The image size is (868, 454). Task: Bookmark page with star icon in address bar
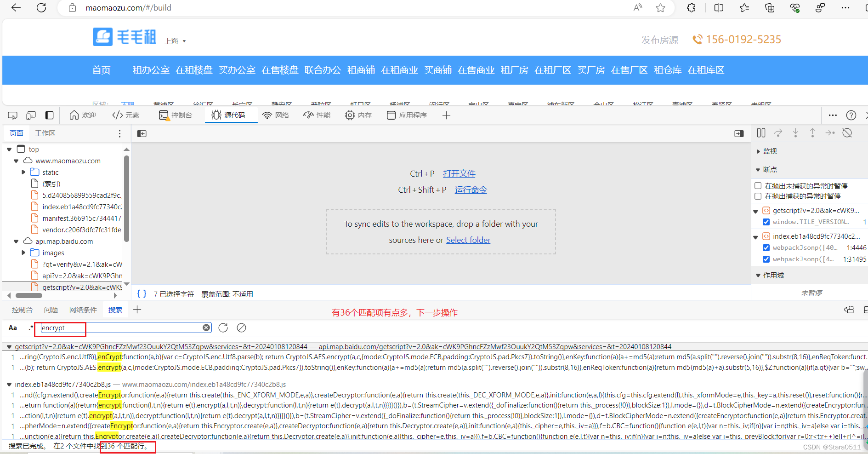[x=660, y=7]
